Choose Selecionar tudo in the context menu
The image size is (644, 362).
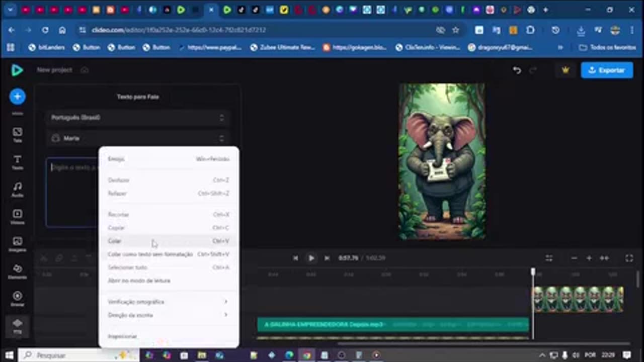(169, 267)
